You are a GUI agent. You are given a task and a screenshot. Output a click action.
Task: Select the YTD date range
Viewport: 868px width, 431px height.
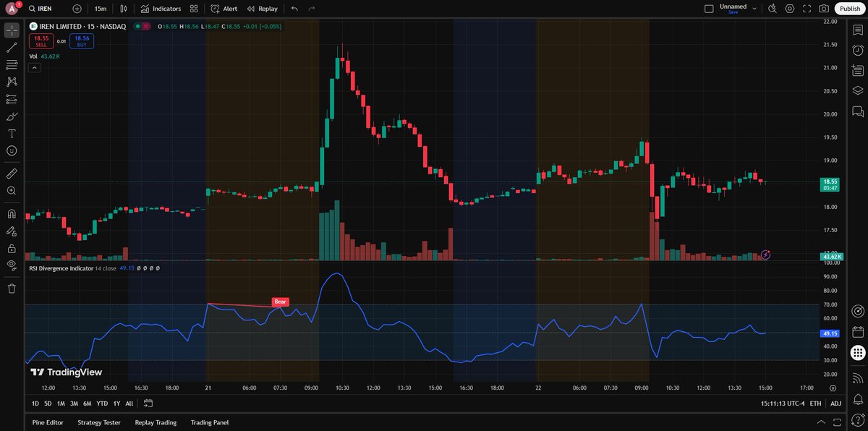click(102, 403)
